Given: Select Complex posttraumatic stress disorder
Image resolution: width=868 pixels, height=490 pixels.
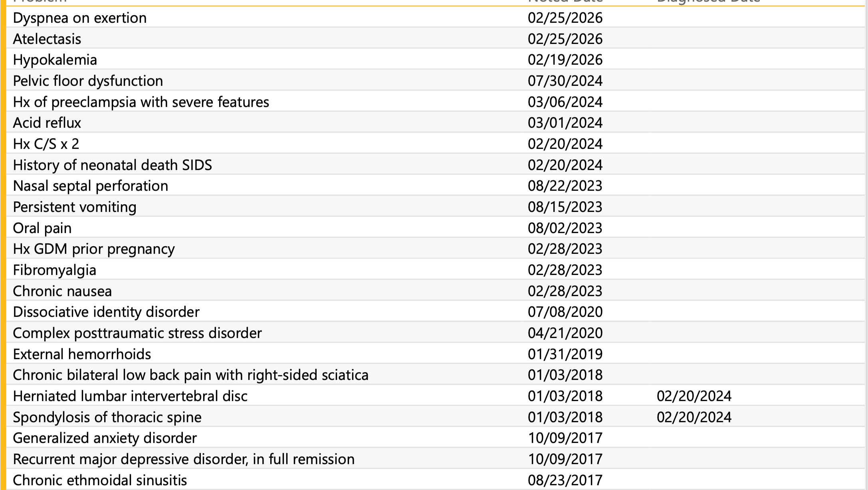Looking at the screenshot, I should pyautogui.click(x=137, y=333).
